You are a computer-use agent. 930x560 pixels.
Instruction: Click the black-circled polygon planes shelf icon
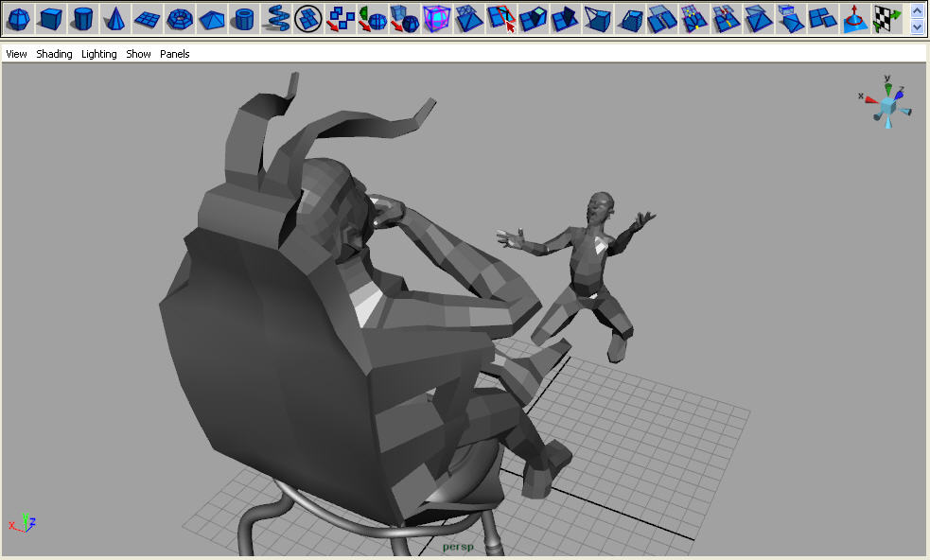click(307, 19)
